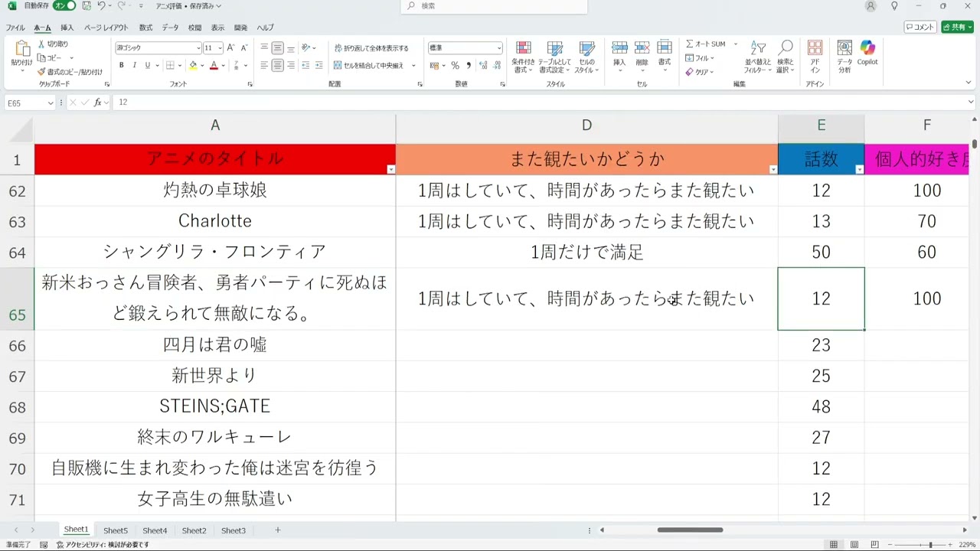980x551 pixels.
Task: Click cell containing STEINS;GATE
Action: [214, 406]
